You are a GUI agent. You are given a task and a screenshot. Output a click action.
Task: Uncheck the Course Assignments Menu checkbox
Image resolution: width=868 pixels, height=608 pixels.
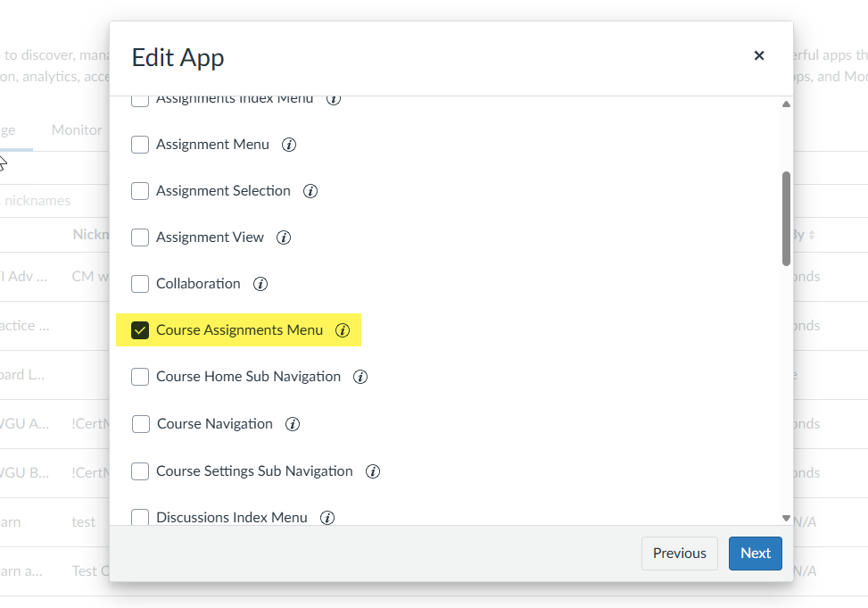coord(140,330)
